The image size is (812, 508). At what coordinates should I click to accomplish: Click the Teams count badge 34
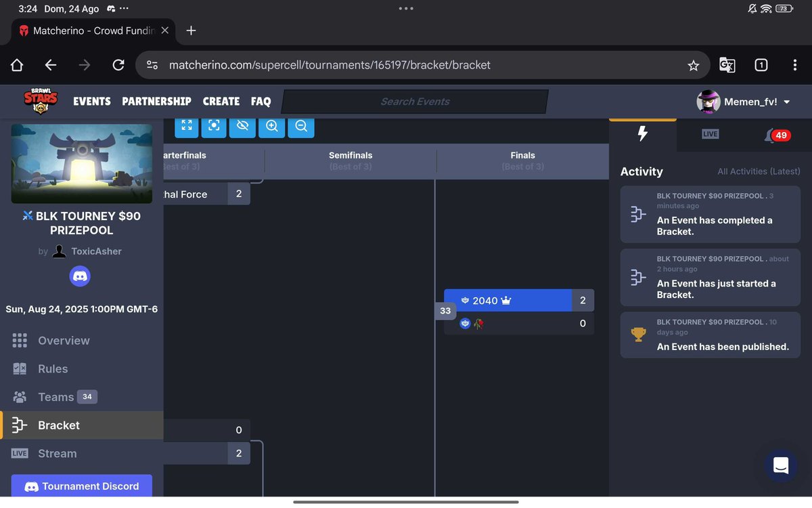(x=87, y=397)
